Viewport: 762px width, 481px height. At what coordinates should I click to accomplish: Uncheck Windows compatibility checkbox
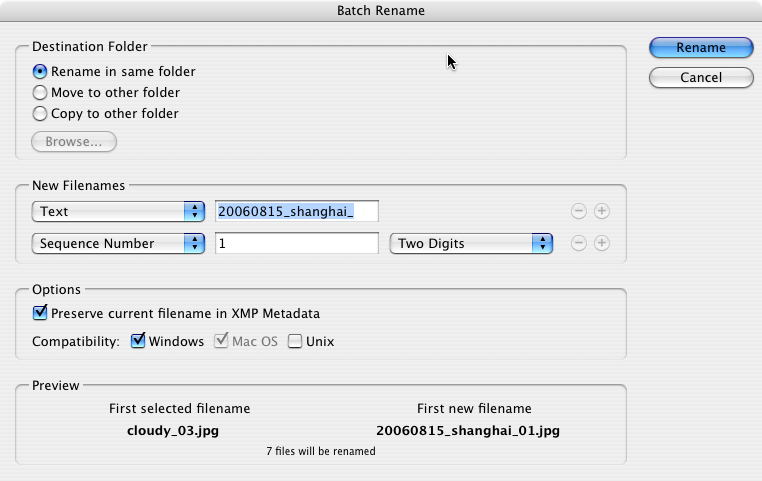tap(138, 341)
